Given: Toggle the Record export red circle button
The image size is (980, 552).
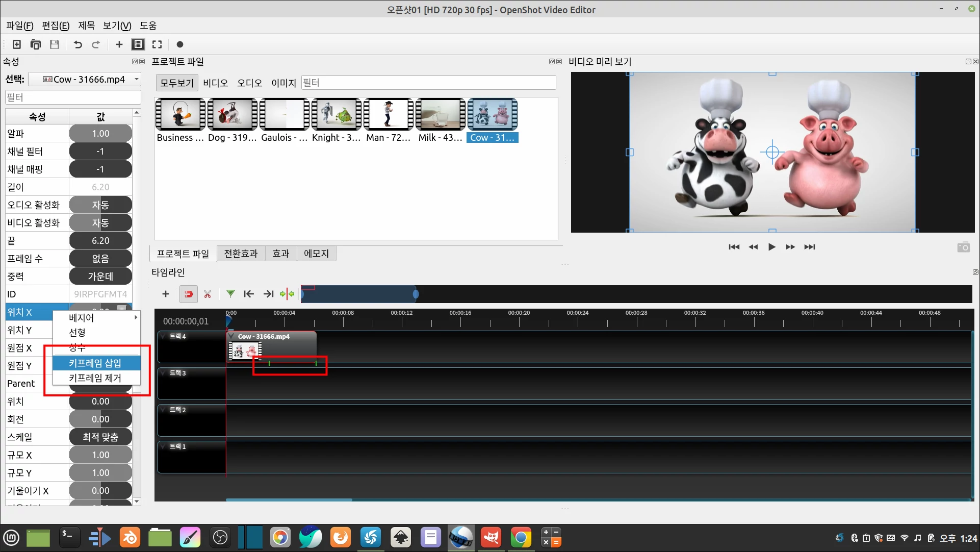Looking at the screenshot, I should coord(179,44).
